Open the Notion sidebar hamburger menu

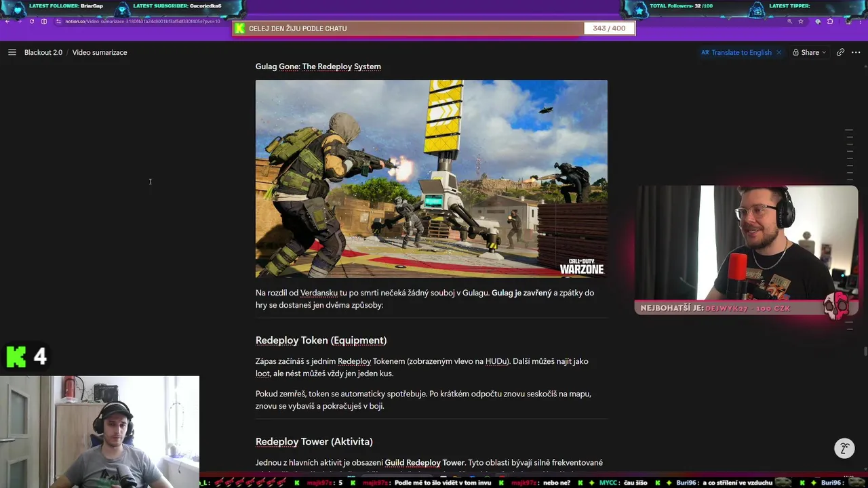12,52
